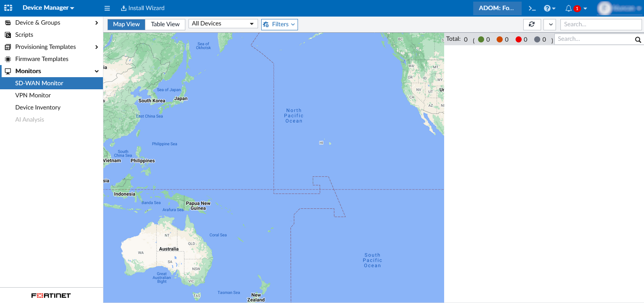Image resolution: width=644 pixels, height=303 pixels.
Task: Click the gray status dot
Action: click(537, 39)
